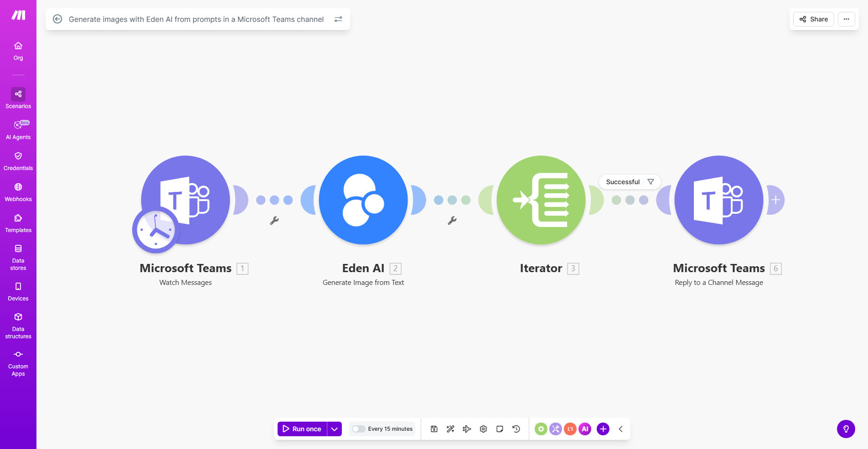Viewport: 868px width, 449px height.
Task: Click the purple tools icon in toolbar
Action: [x=555, y=429]
